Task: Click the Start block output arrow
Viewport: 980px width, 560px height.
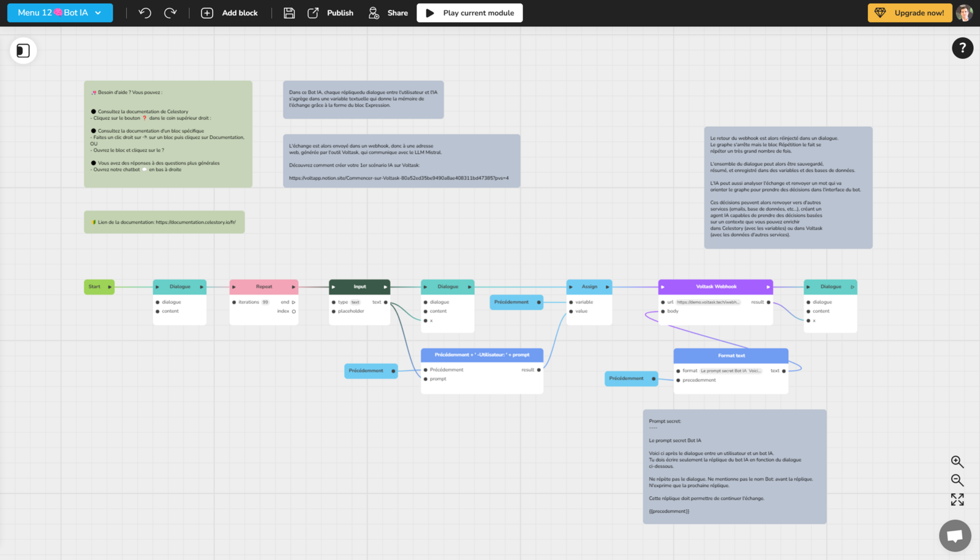Action: [110, 286]
